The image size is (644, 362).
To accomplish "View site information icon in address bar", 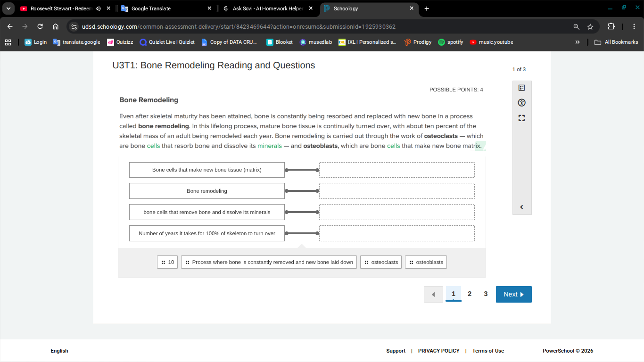I will coord(74,27).
